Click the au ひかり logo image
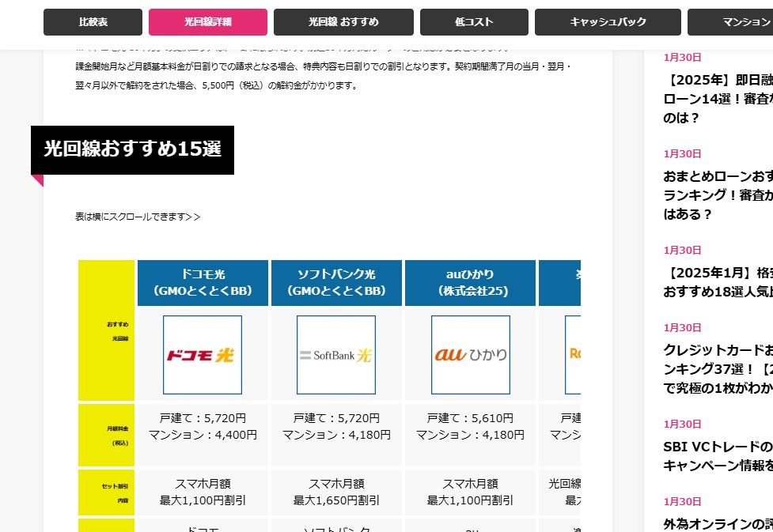773x532 pixels. (471, 355)
